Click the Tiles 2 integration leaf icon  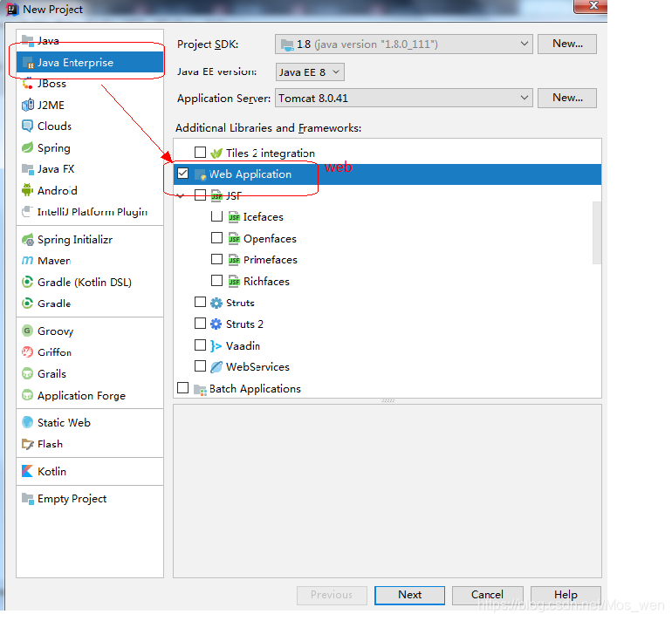point(216,153)
